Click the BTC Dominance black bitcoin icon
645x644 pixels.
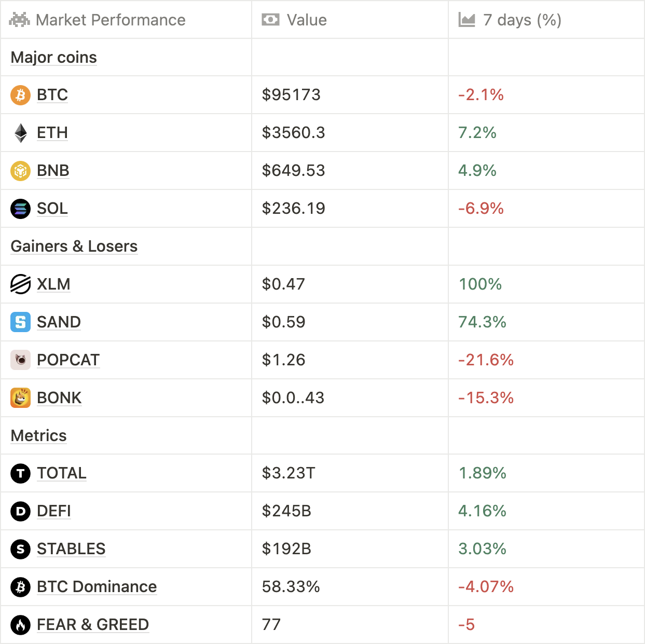click(x=20, y=587)
